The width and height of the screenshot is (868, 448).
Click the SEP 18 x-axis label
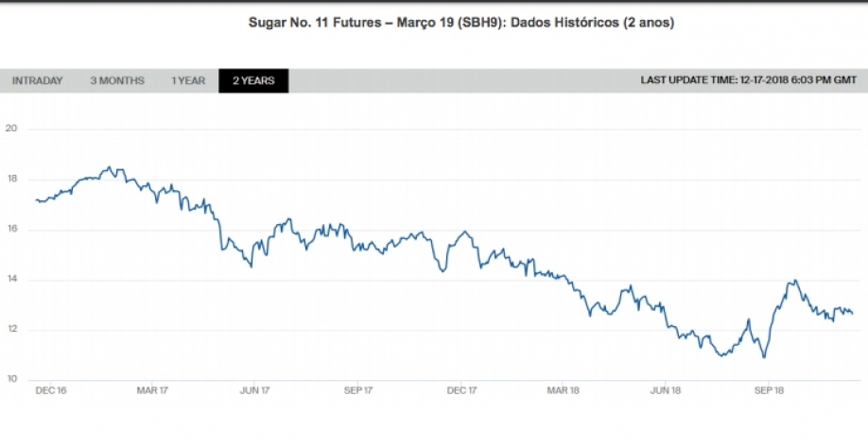[x=770, y=389]
